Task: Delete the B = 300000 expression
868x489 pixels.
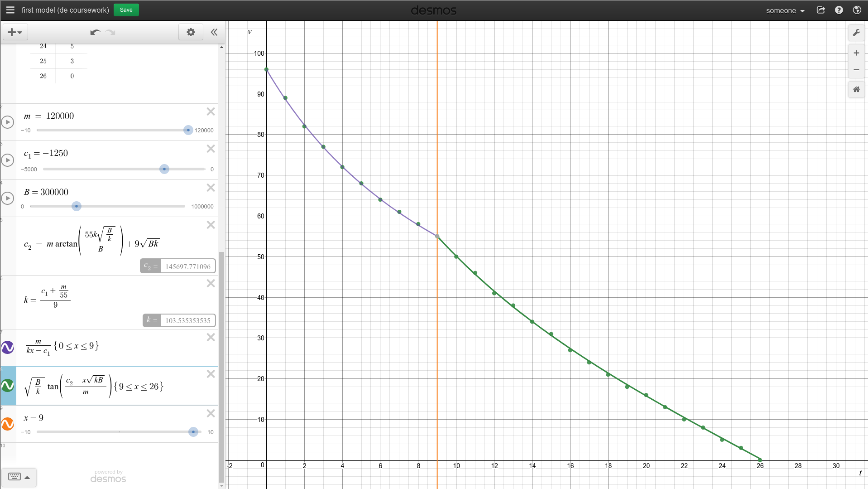Action: pos(211,188)
